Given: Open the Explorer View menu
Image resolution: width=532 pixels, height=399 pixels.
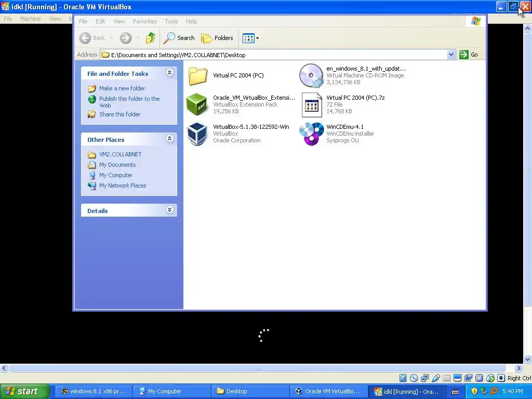Looking at the screenshot, I should click(x=119, y=21).
